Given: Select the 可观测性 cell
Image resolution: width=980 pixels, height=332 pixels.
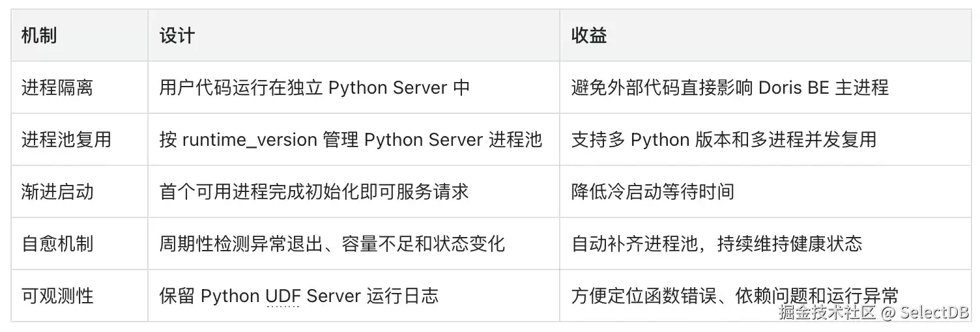Looking at the screenshot, I should (79, 296).
